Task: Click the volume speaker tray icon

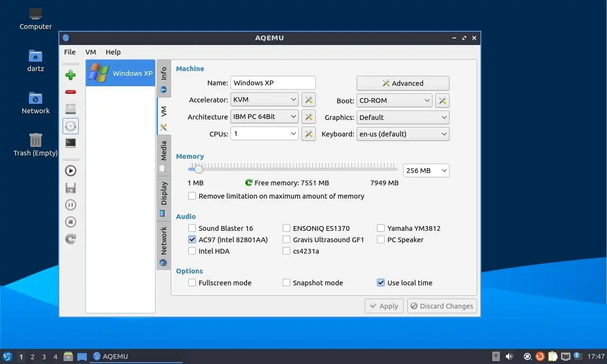Action: 509,356
